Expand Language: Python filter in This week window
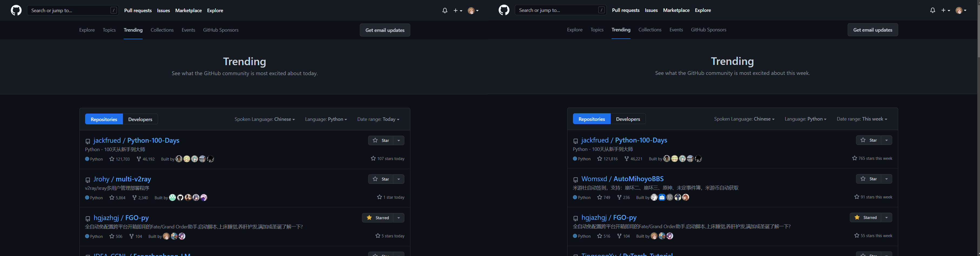This screenshot has height=256, width=980. [806, 119]
